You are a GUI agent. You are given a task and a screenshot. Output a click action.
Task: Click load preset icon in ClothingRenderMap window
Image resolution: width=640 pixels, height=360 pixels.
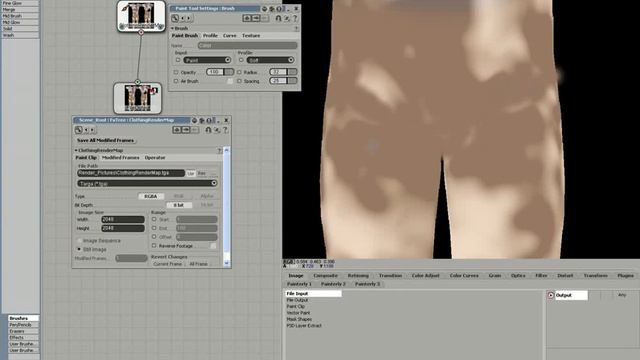click(177, 130)
